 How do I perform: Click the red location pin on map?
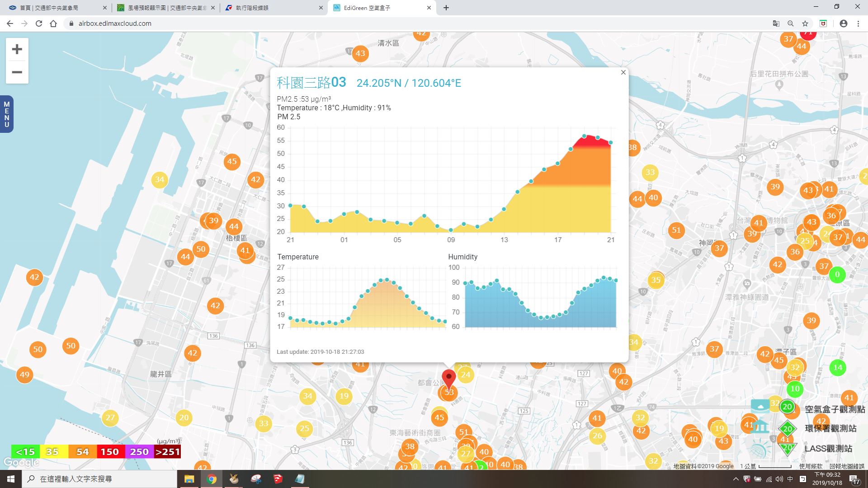point(448,379)
